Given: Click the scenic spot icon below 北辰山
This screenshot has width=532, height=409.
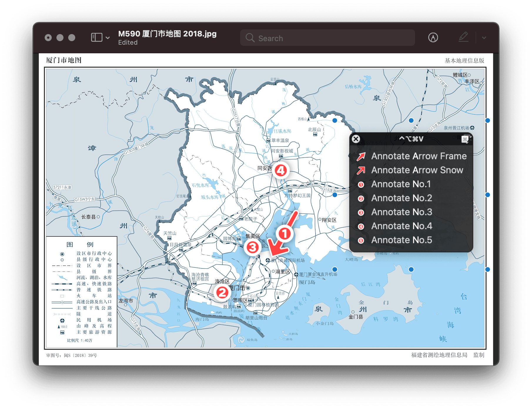Looking at the screenshot, I should coord(315,135).
